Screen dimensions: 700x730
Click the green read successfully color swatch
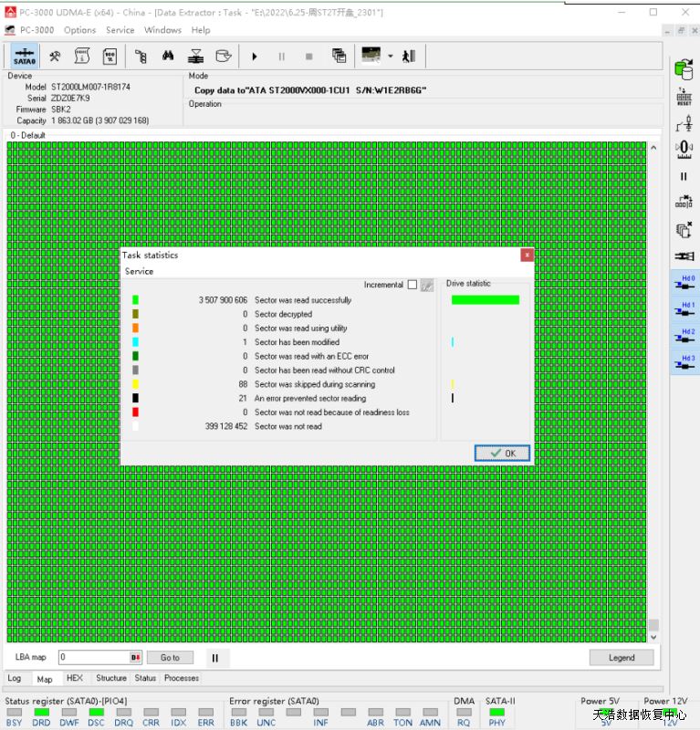click(135, 300)
